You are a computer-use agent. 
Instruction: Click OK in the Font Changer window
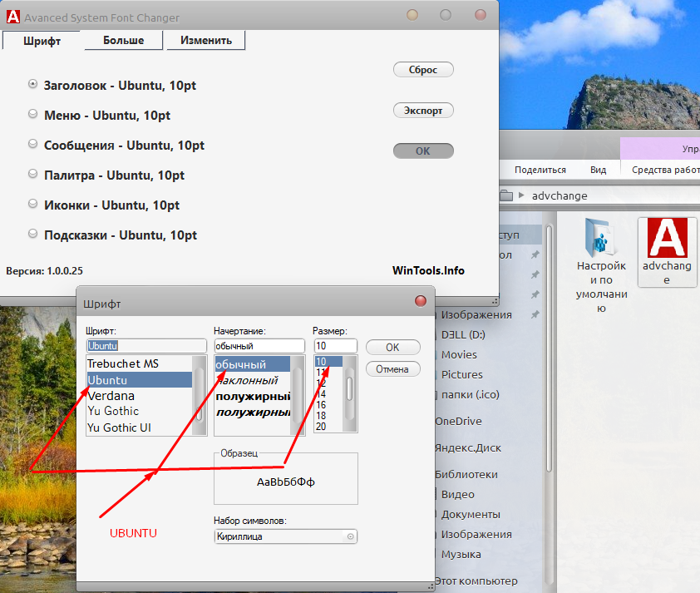click(x=423, y=151)
